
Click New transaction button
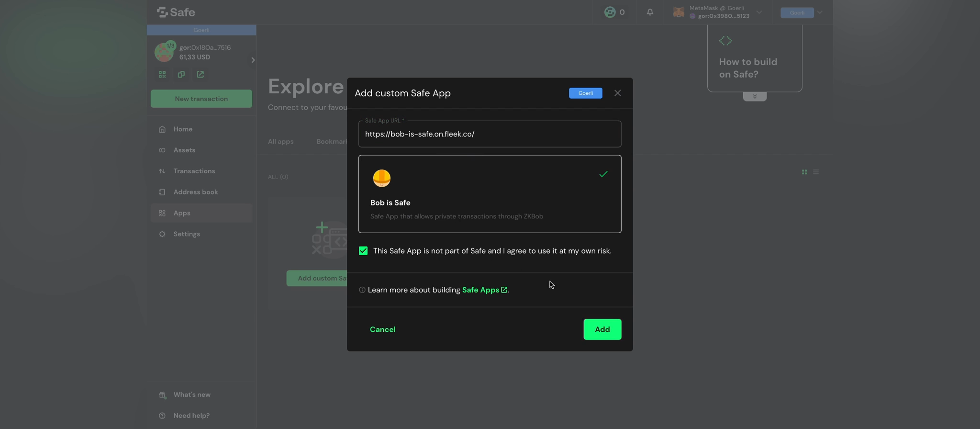click(x=201, y=99)
